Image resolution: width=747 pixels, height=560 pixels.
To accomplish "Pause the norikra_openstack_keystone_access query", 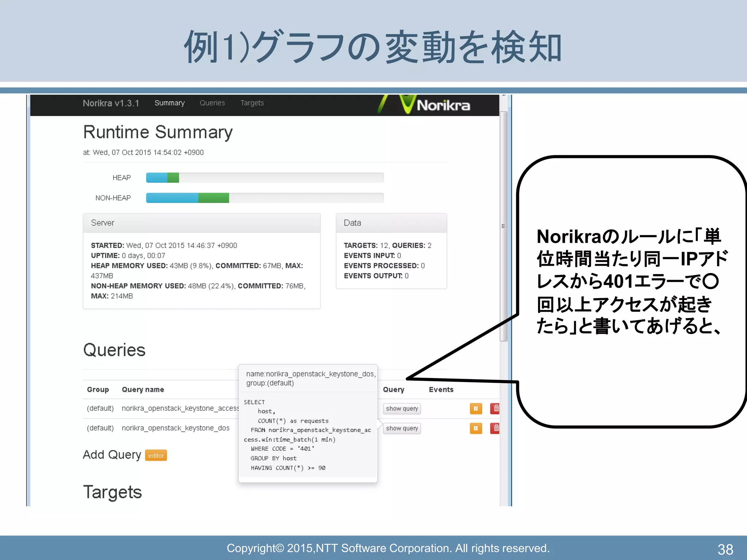I will (x=476, y=409).
